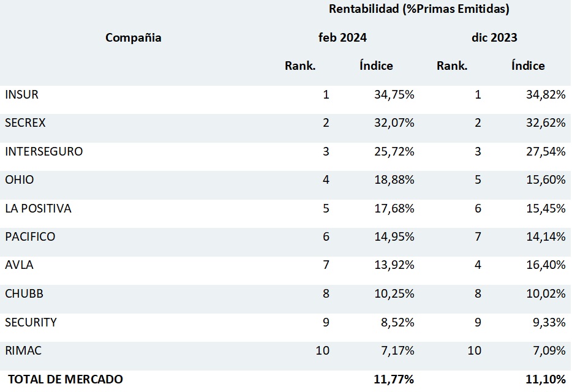Click RIMAC's dic 2023 rank 10
The width and height of the screenshot is (572, 392).
tap(474, 350)
